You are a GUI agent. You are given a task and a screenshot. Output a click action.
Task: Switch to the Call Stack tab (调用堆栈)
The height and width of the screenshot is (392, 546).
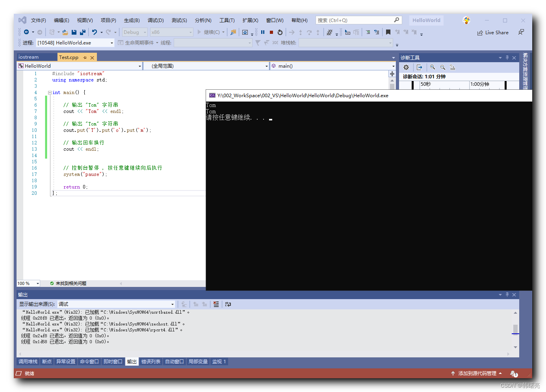tap(28, 362)
